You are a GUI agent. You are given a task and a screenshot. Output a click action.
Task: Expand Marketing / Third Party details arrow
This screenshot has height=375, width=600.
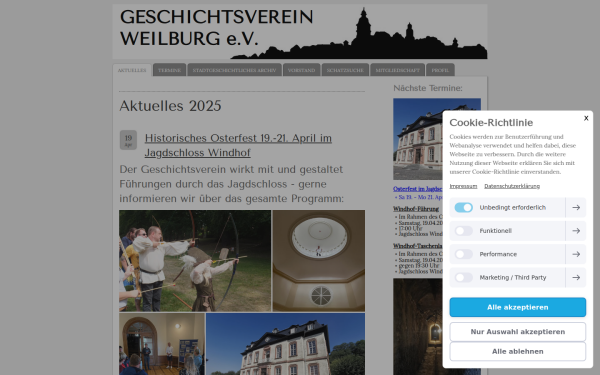coord(576,277)
